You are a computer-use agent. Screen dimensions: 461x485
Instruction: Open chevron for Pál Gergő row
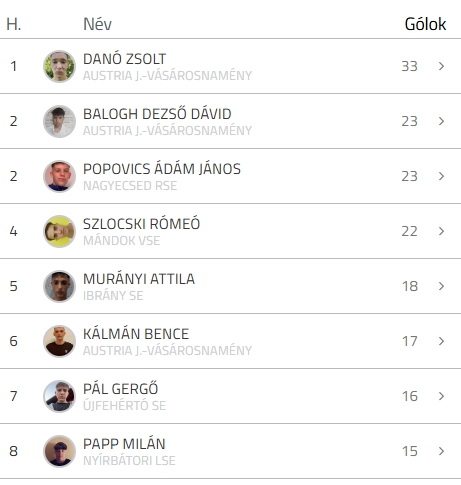click(441, 396)
